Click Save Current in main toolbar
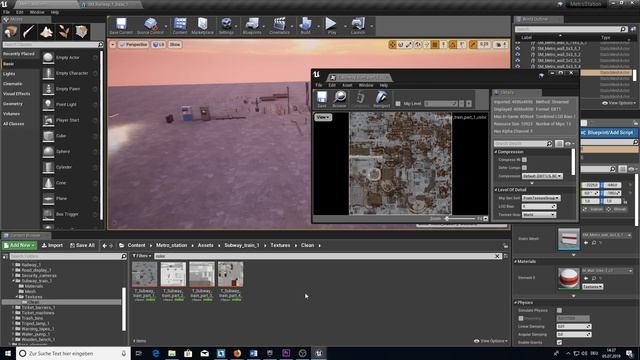 (x=121, y=26)
